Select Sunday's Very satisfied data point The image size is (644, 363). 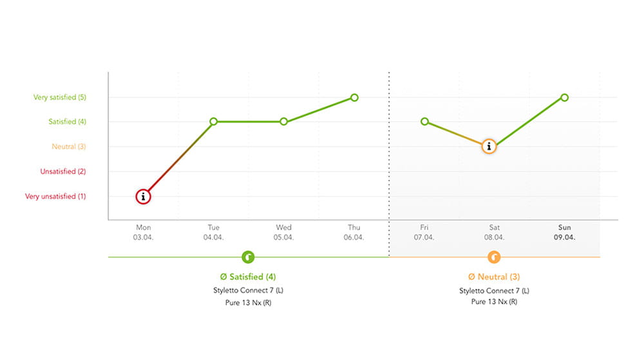[x=565, y=97]
